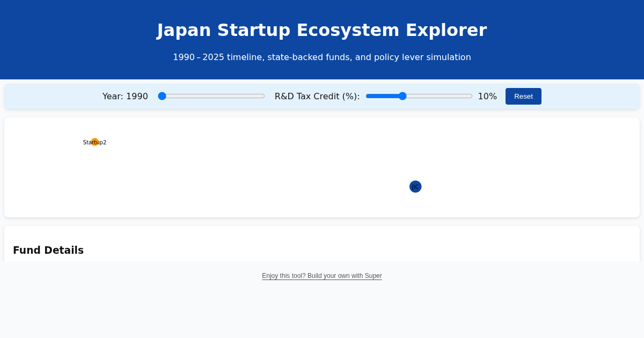Click the 'Japan Startup Ecosystem Explorer' title
Image resolution: width=644 pixels, height=338 pixels.
click(x=322, y=30)
